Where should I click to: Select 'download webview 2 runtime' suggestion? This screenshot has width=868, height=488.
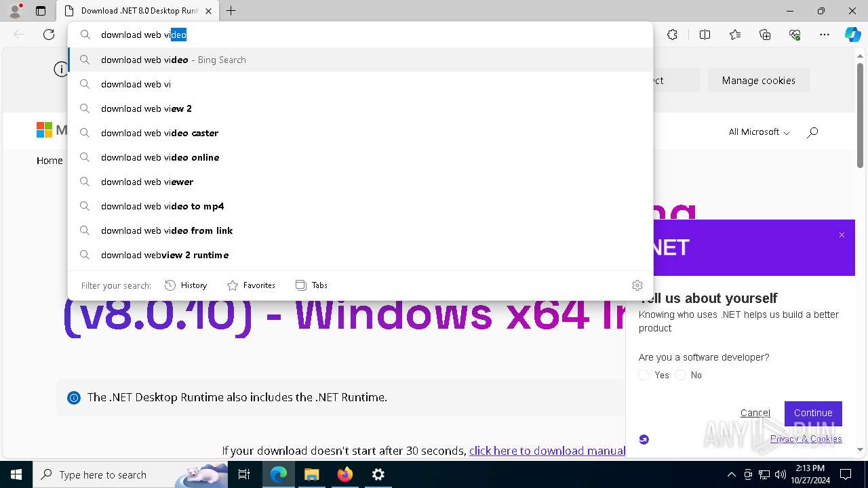point(361,255)
